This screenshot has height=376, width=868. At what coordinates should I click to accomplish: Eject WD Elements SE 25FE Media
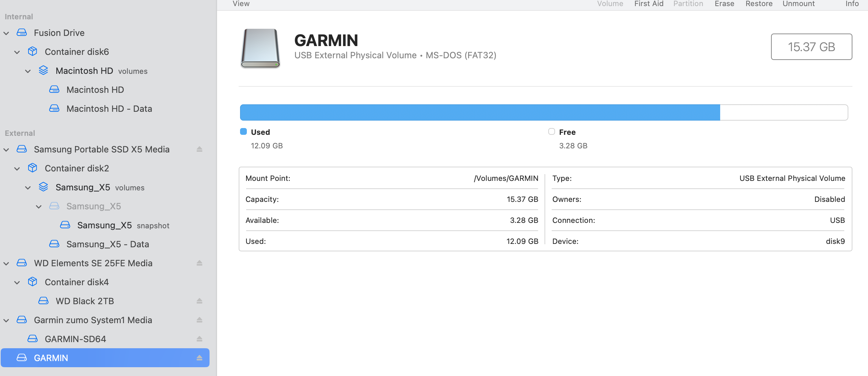pyautogui.click(x=199, y=263)
